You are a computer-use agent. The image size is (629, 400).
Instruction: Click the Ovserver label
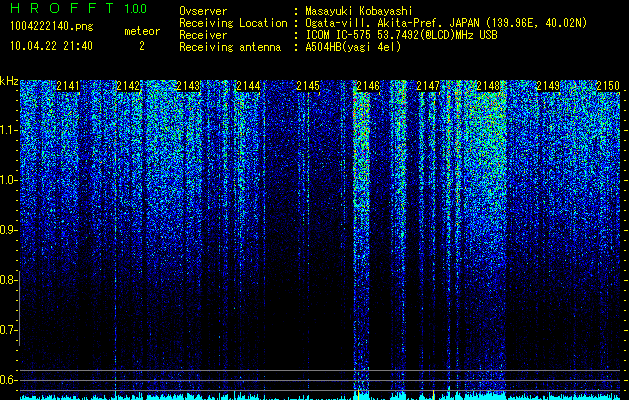click(203, 11)
